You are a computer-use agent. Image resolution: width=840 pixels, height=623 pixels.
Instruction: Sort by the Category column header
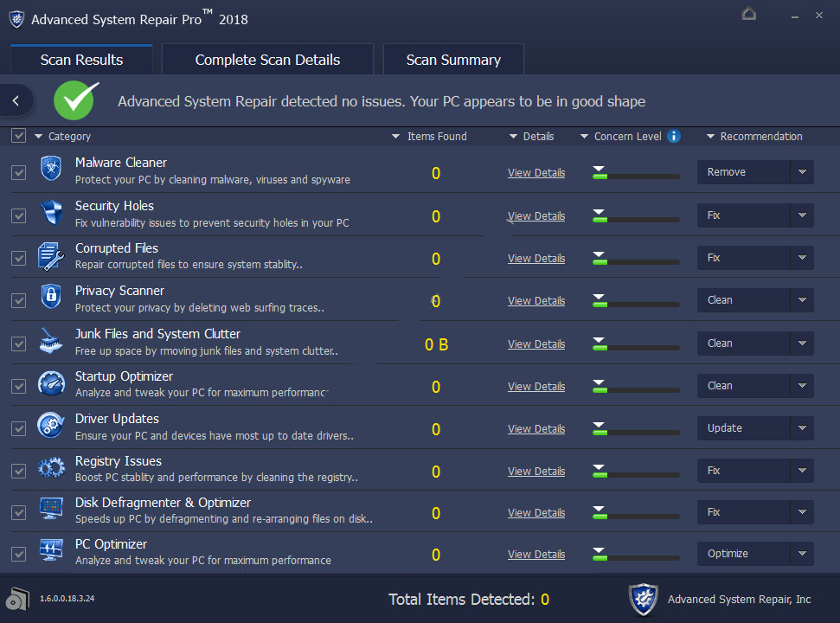point(62,136)
